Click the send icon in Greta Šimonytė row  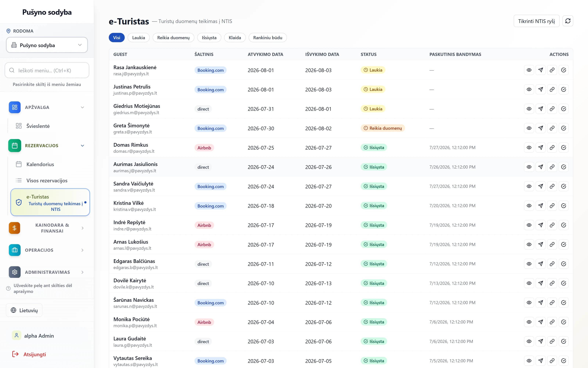pyautogui.click(x=540, y=128)
